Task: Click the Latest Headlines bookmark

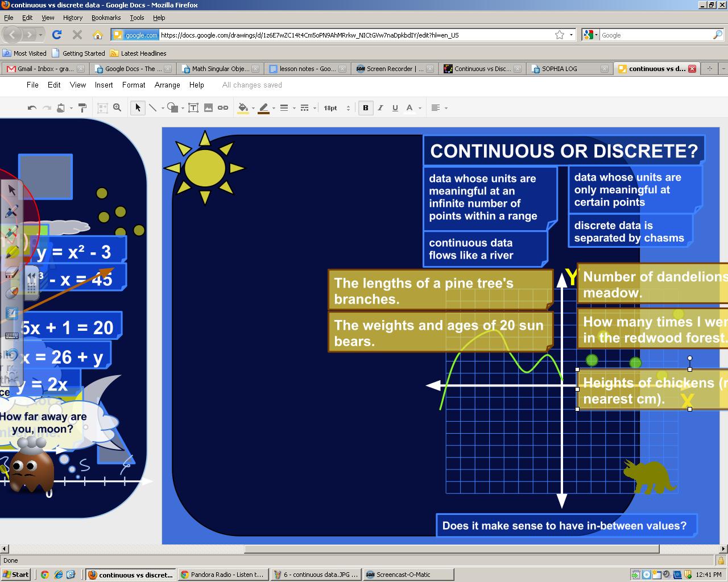Action: pos(143,53)
